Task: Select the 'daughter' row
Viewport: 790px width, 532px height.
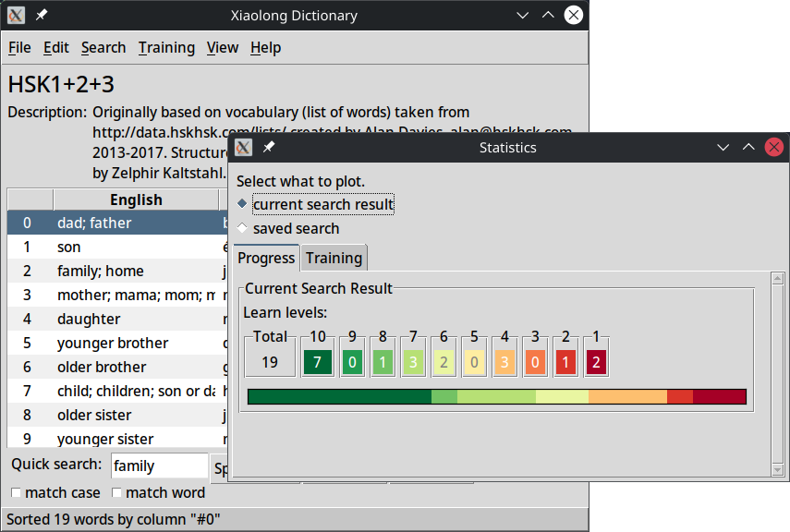Action: click(x=117, y=319)
